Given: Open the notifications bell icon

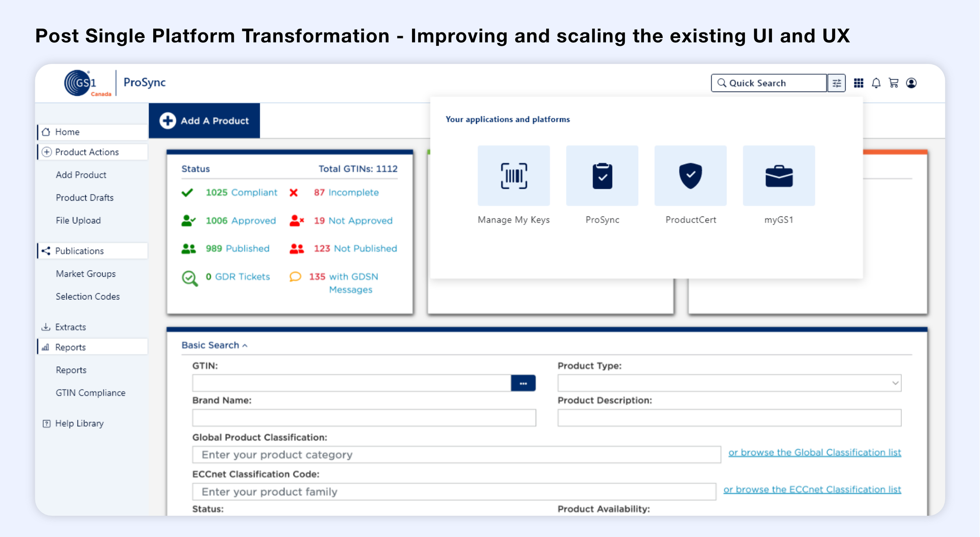Looking at the screenshot, I should click(x=876, y=83).
